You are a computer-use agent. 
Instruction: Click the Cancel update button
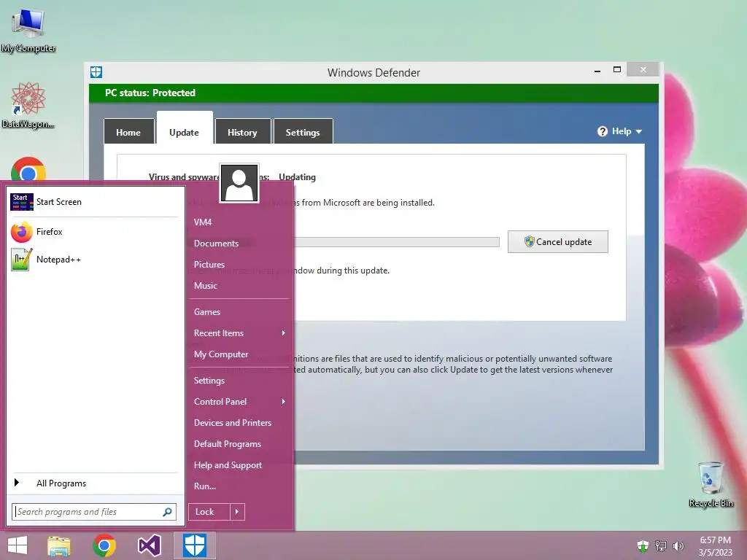click(x=558, y=242)
